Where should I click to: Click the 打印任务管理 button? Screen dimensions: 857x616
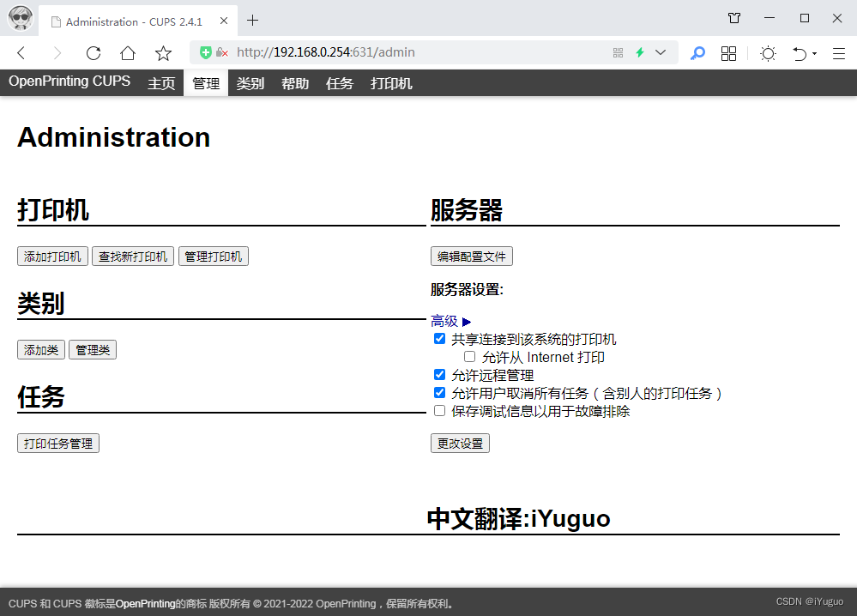pos(58,444)
